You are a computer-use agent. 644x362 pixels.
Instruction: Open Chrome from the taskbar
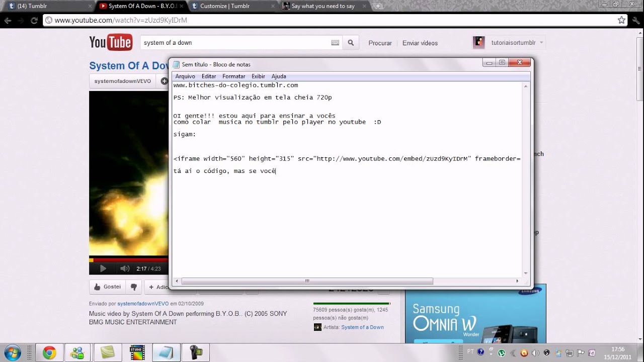coord(49,352)
